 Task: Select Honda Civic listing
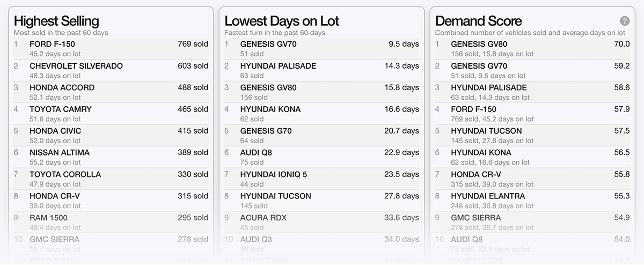[x=55, y=131]
